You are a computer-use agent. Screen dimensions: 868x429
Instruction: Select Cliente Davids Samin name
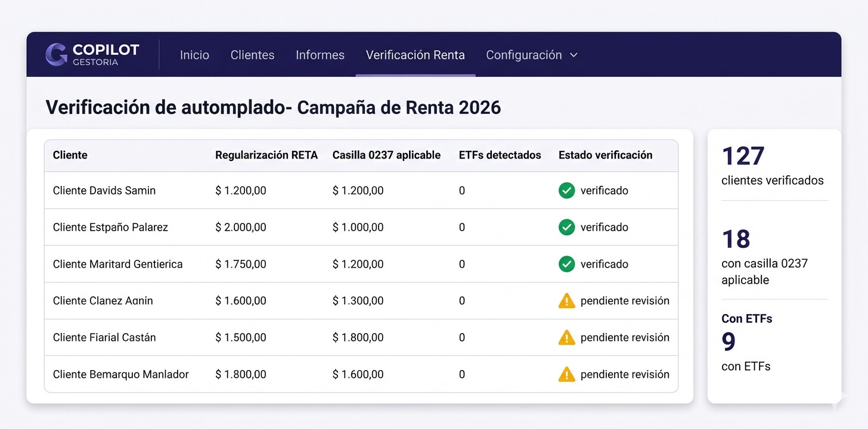tap(104, 191)
